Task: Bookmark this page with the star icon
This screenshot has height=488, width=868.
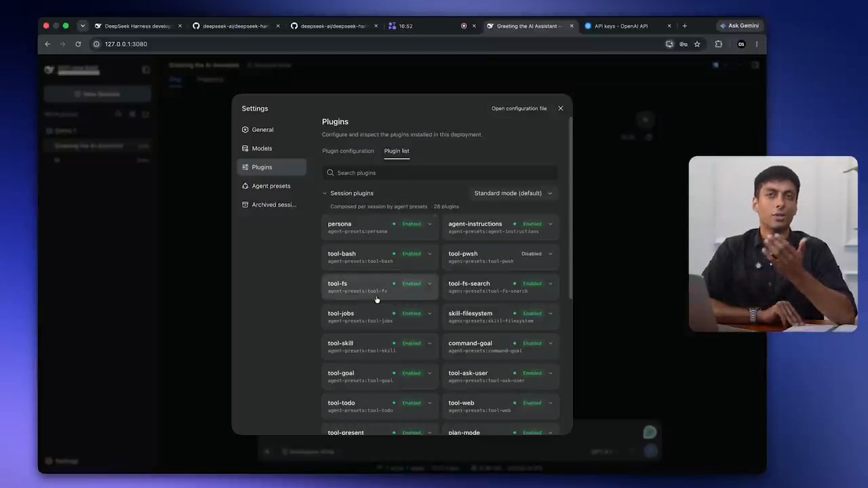Action: [697, 44]
